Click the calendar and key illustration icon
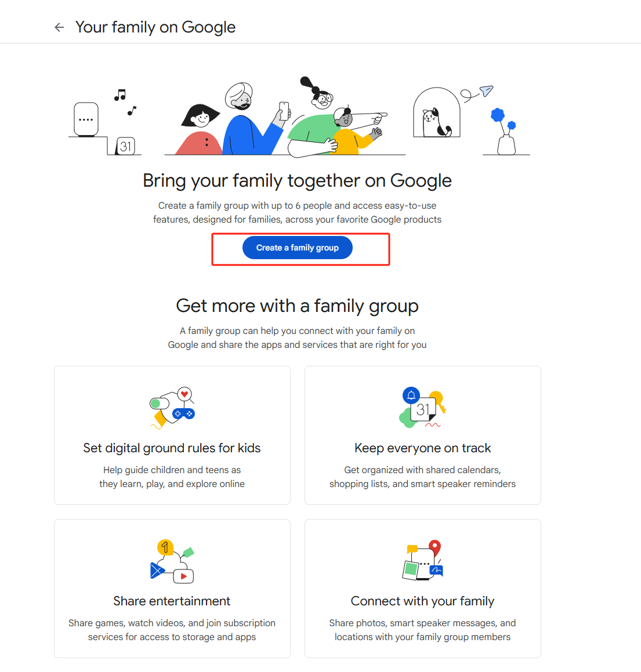The width and height of the screenshot is (641, 672). pyautogui.click(x=422, y=408)
